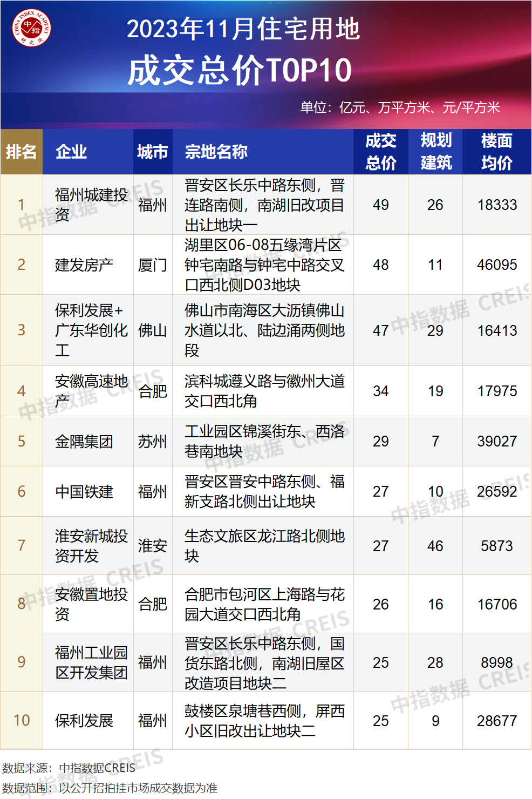The width and height of the screenshot is (532, 799).
Task: Click the planned building value "11" for 建发房产
Action: (435, 265)
